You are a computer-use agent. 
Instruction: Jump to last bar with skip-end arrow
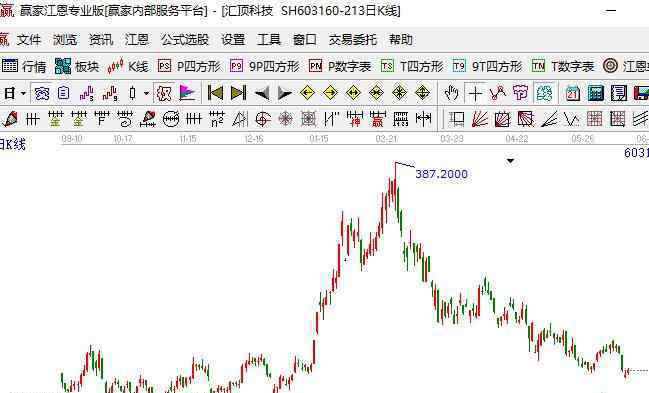[238, 93]
